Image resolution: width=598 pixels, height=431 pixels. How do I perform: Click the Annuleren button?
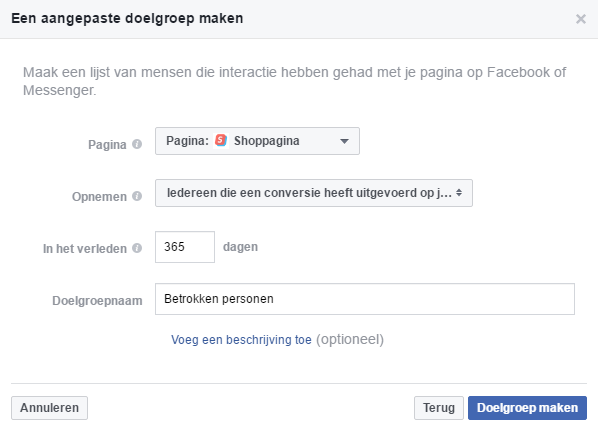[49, 408]
